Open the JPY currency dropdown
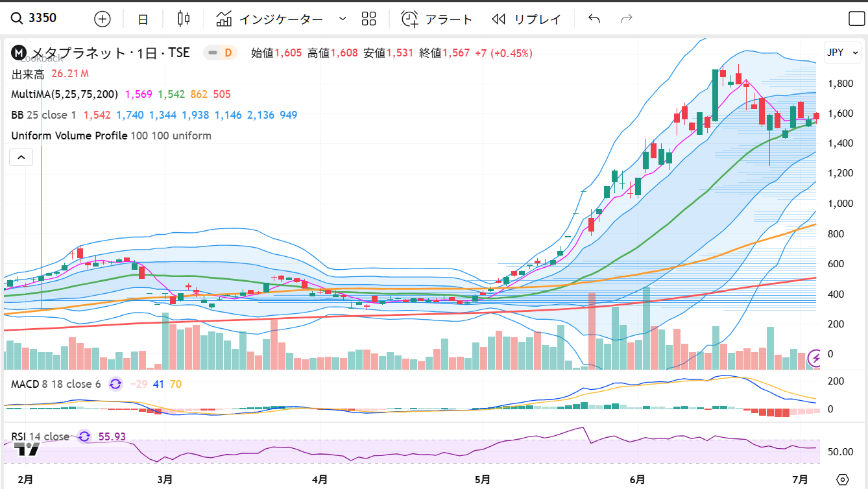868x489 pixels. [x=842, y=52]
